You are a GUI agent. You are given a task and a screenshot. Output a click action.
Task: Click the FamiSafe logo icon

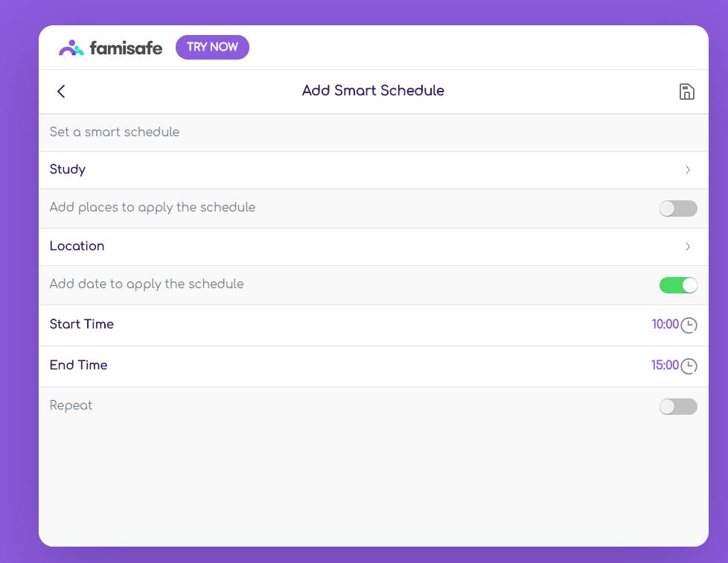coord(71,48)
